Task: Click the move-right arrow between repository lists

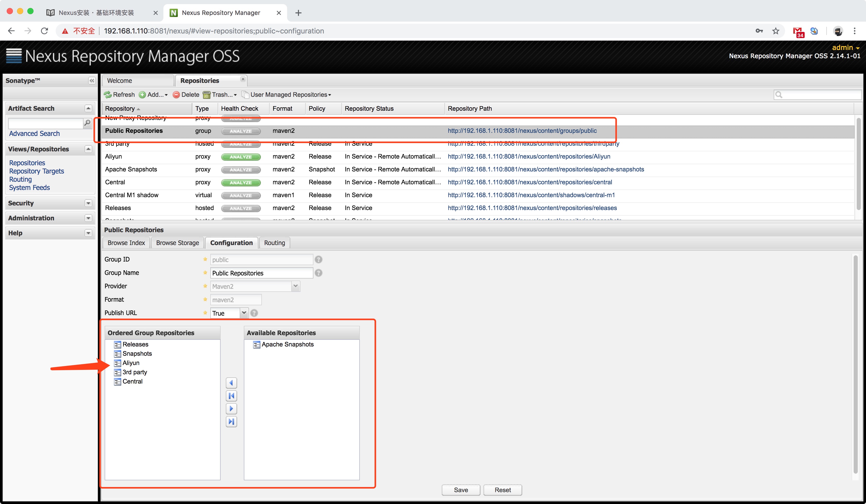Action: [x=231, y=409]
